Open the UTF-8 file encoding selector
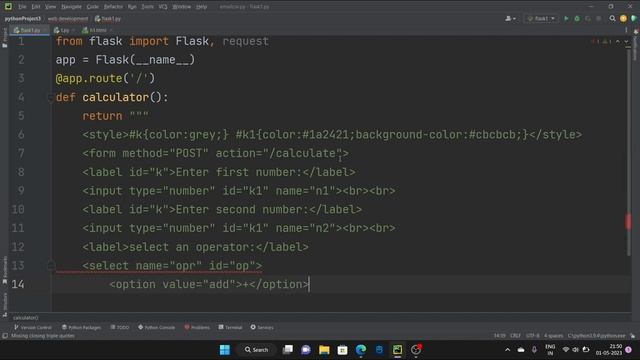The width and height of the screenshot is (640, 360). (x=533, y=336)
